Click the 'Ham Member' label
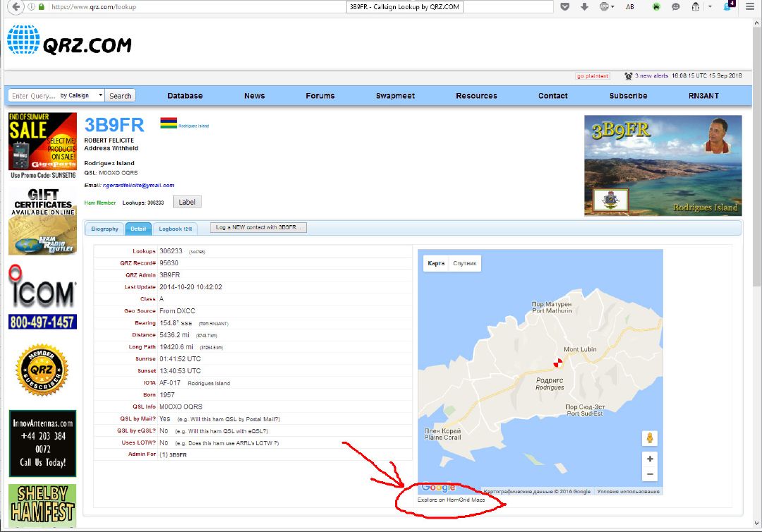The height and width of the screenshot is (532, 762). [x=100, y=202]
